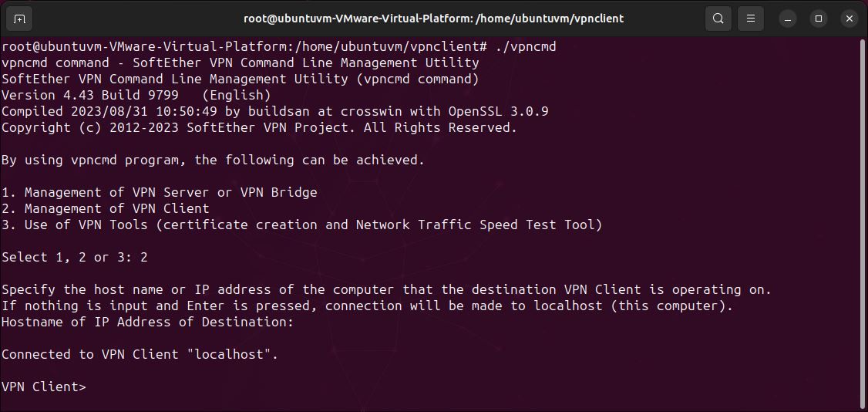Screen dimensions: 868x412
Task: Close the terminal window
Action: coord(849,18)
